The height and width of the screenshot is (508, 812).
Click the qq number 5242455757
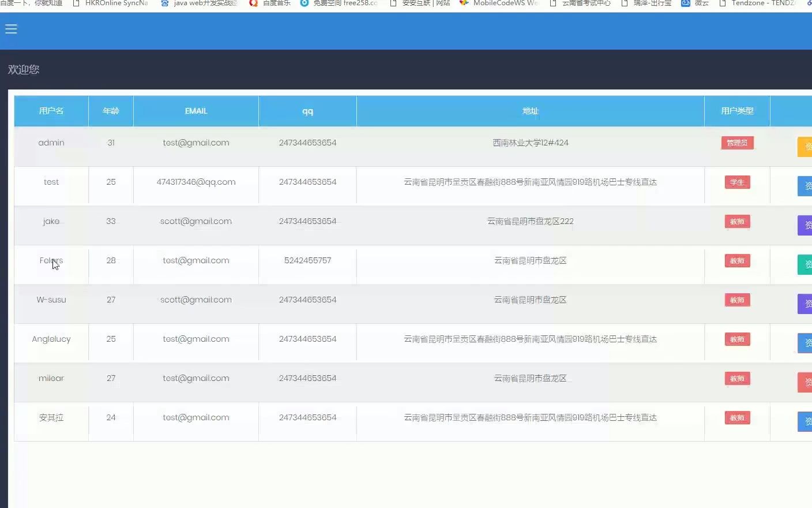point(308,260)
